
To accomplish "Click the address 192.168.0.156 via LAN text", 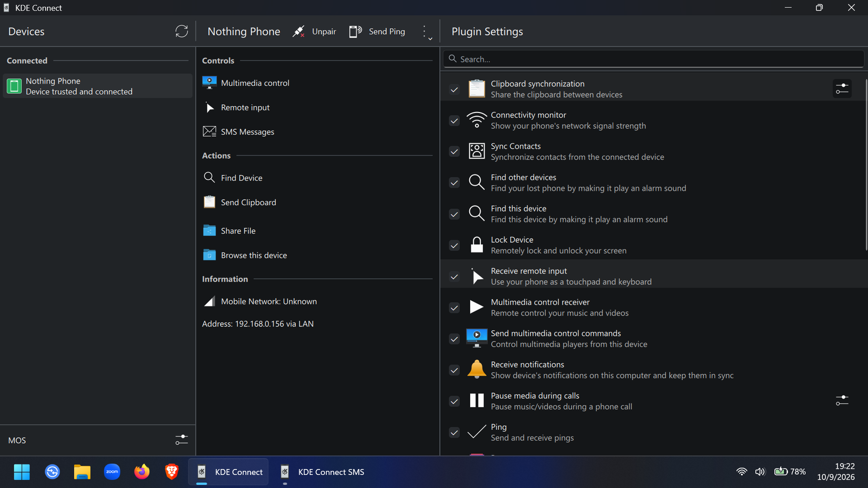I will 258,324.
